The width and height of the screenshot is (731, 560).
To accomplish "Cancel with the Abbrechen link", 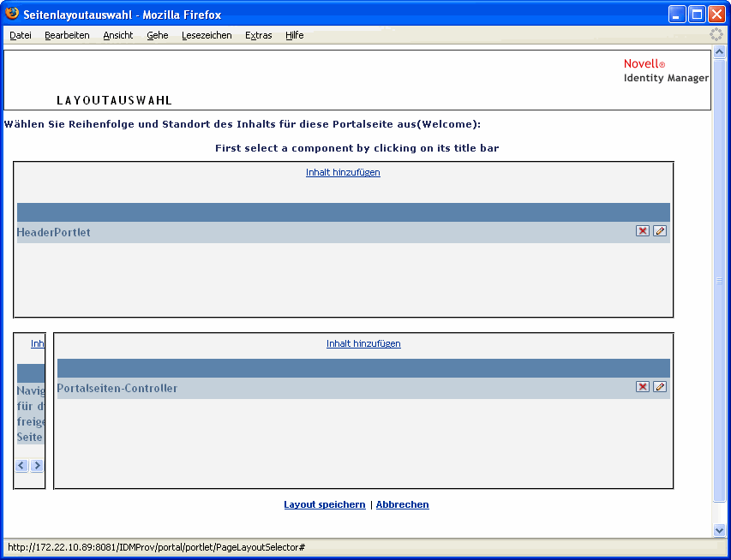I will pyautogui.click(x=402, y=504).
